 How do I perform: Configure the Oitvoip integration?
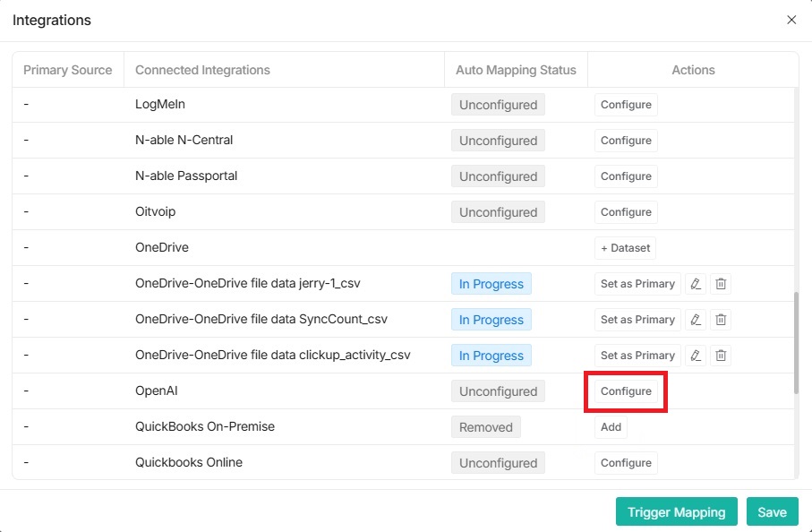click(x=626, y=212)
